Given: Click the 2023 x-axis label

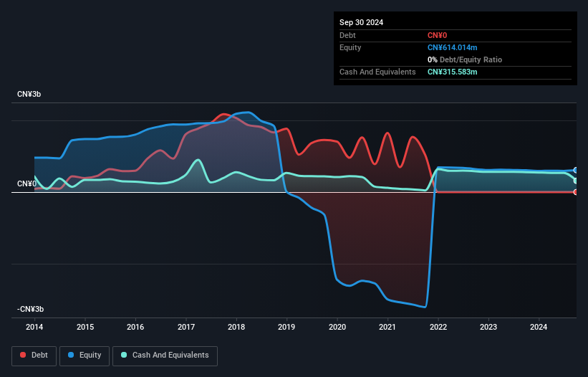Looking at the screenshot, I should pyautogui.click(x=488, y=327).
